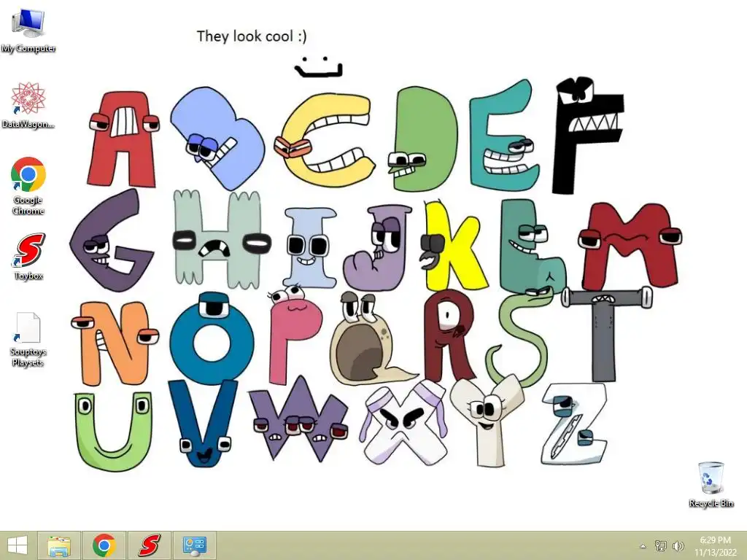Click the yellow letter K character

pos(452,246)
